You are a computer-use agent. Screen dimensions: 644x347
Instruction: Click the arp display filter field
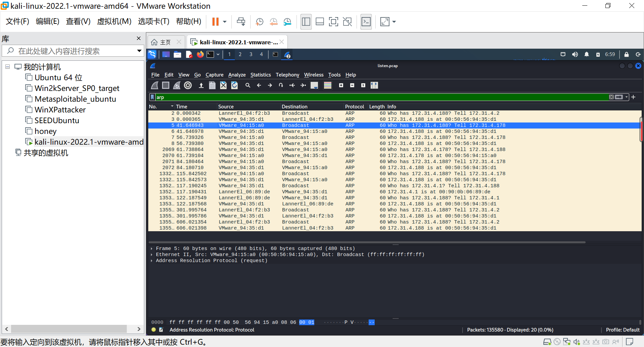point(382,97)
